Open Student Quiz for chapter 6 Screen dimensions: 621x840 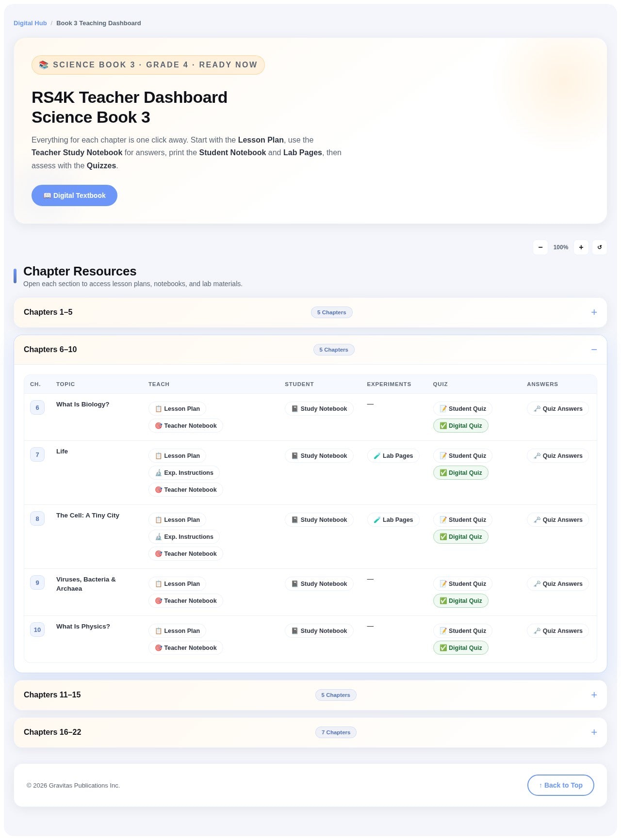463,409
